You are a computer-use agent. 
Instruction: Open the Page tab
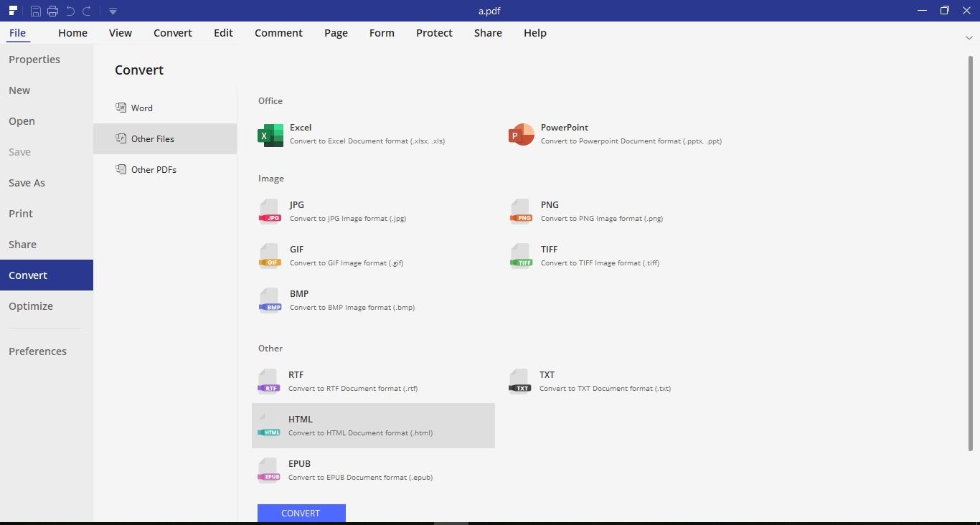coord(336,33)
